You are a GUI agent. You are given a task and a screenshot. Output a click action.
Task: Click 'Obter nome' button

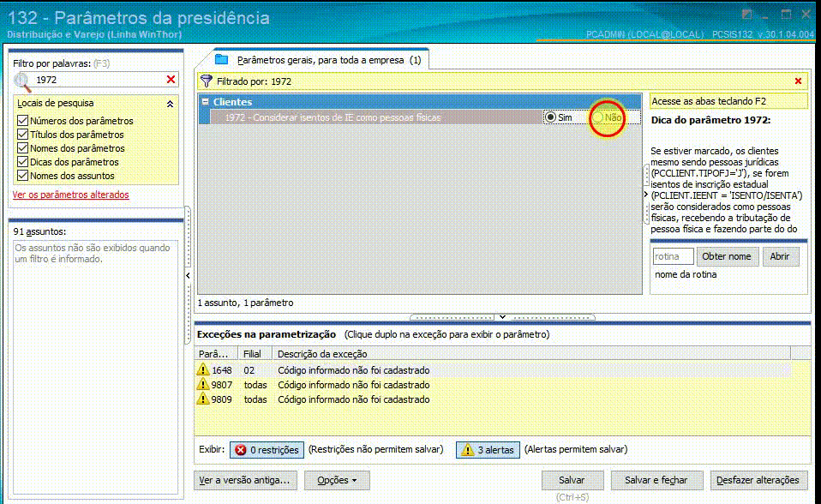pyautogui.click(x=727, y=256)
